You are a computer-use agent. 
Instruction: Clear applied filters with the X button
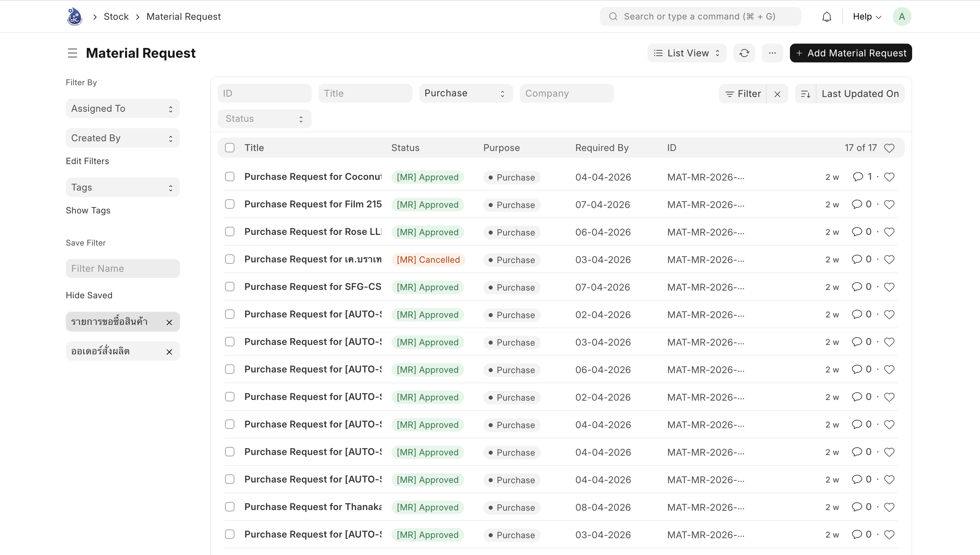pos(777,94)
